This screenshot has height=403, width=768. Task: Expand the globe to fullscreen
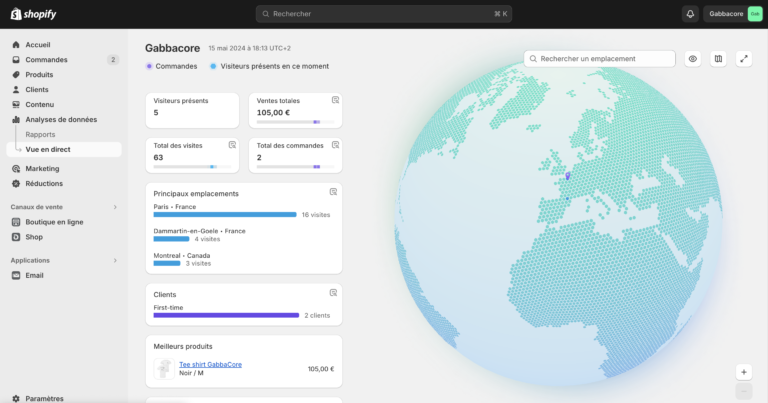744,59
